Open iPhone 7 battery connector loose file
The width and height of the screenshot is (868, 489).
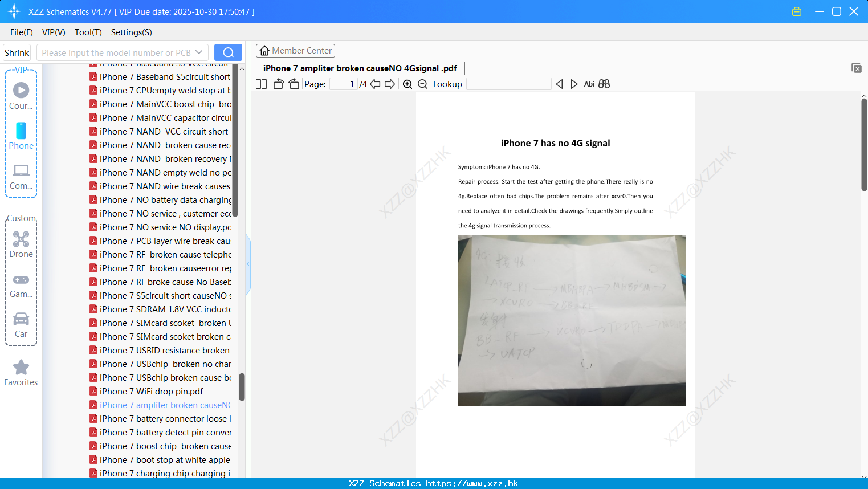tap(160, 419)
